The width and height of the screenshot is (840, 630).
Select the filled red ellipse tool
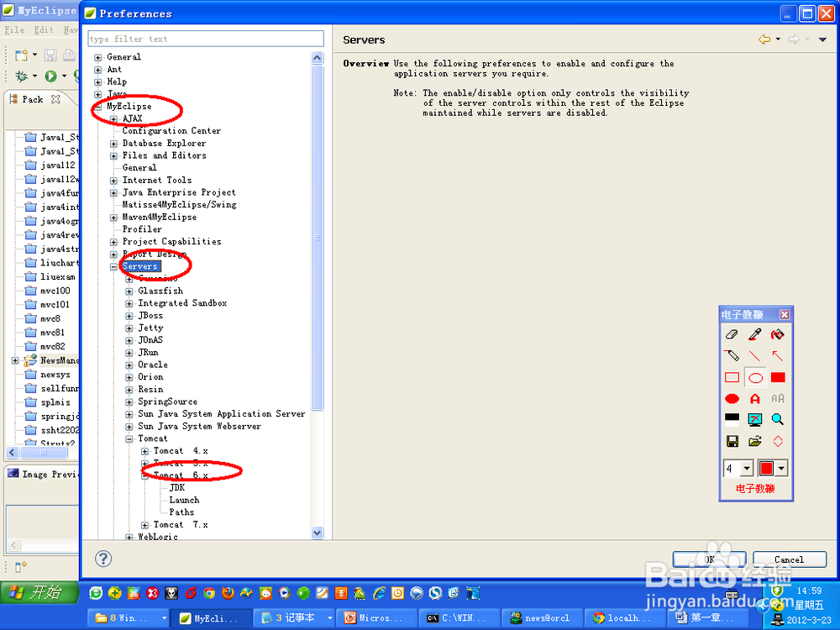(x=732, y=398)
